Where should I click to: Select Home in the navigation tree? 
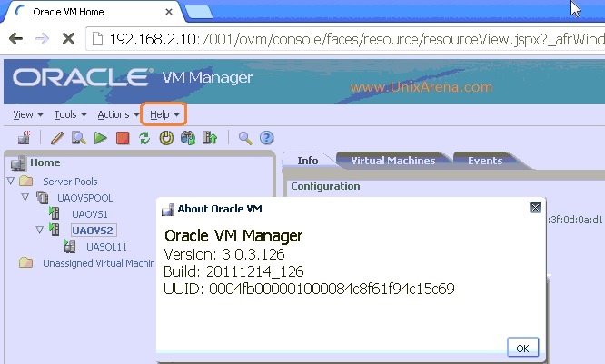(x=45, y=162)
